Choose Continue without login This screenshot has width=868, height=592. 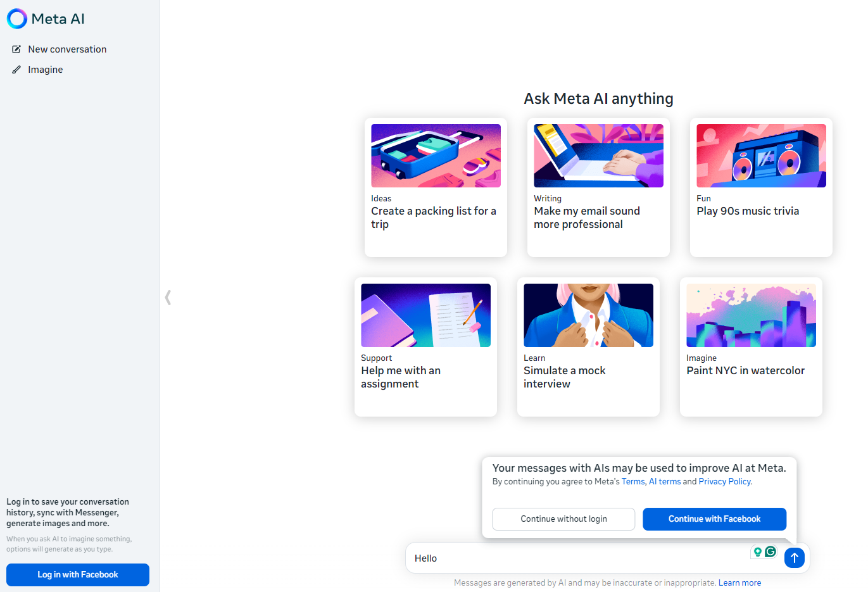[x=563, y=519]
